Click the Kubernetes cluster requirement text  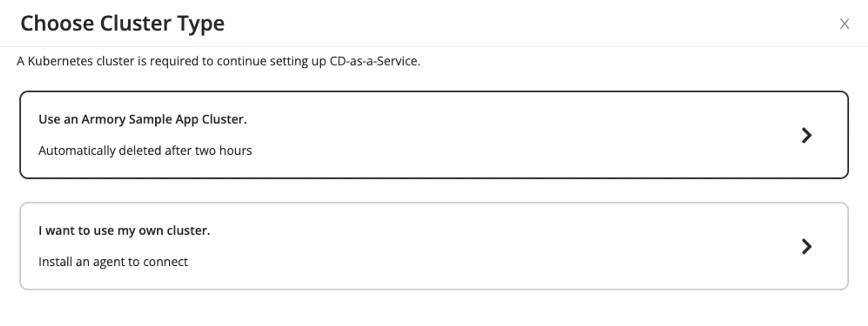click(218, 62)
